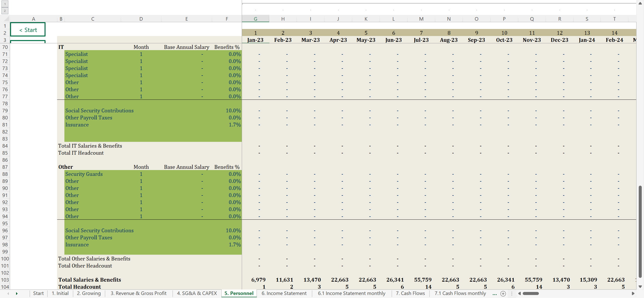644x298 pixels.
Task: Expand outline to level 2
Action: coord(5,11)
